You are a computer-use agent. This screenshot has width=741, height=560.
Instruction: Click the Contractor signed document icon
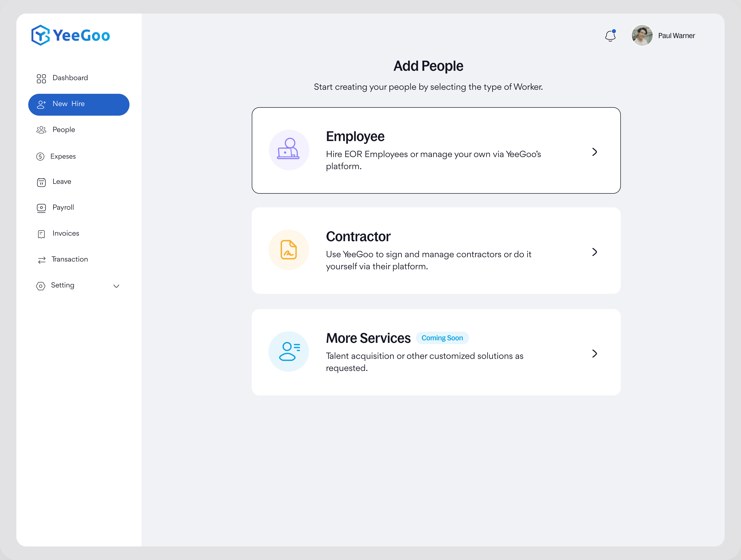(289, 250)
